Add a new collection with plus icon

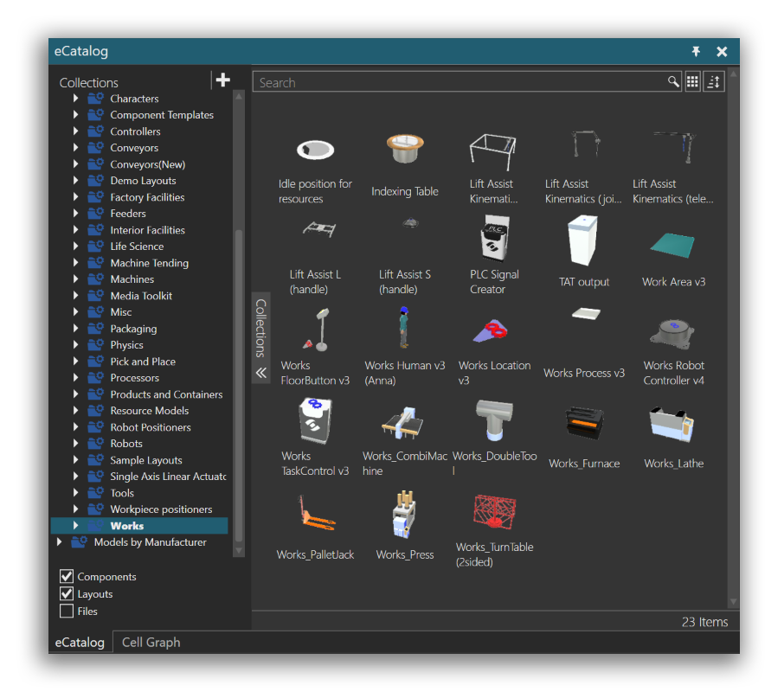223,80
